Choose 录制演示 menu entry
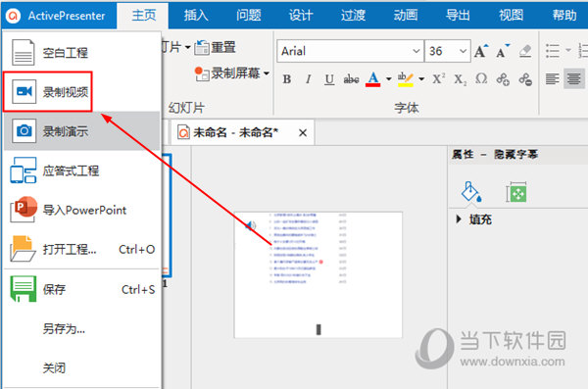The image size is (588, 389). pos(81,131)
